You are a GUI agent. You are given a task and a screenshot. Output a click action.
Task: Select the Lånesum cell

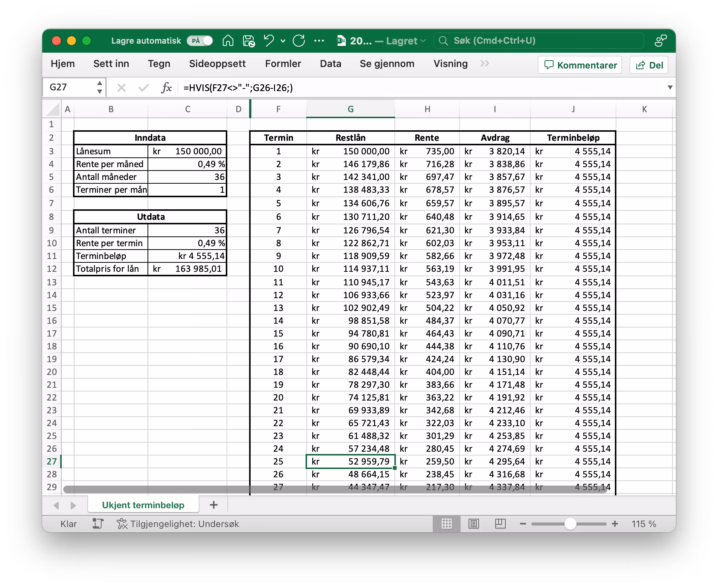point(111,151)
